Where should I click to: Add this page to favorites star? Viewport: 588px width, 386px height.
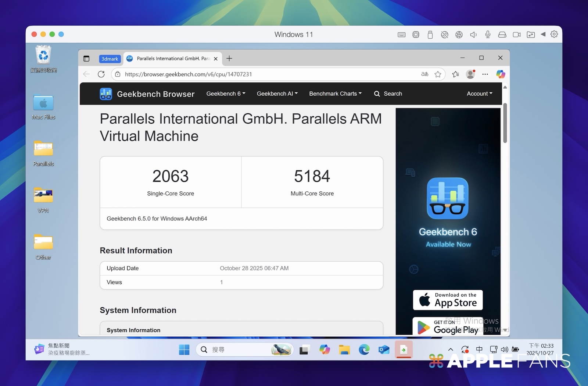[438, 74]
